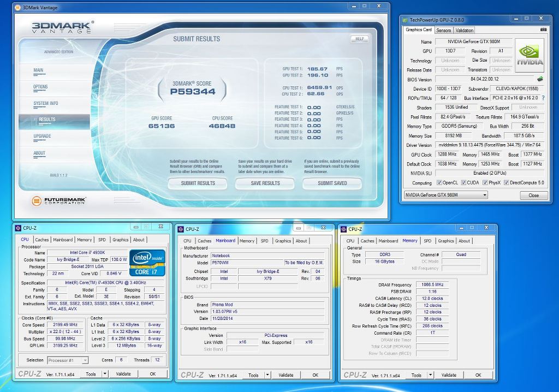Expand Tools dropdown arrow in CPU-Z Memory window
559x392 pixels.
[430, 375]
